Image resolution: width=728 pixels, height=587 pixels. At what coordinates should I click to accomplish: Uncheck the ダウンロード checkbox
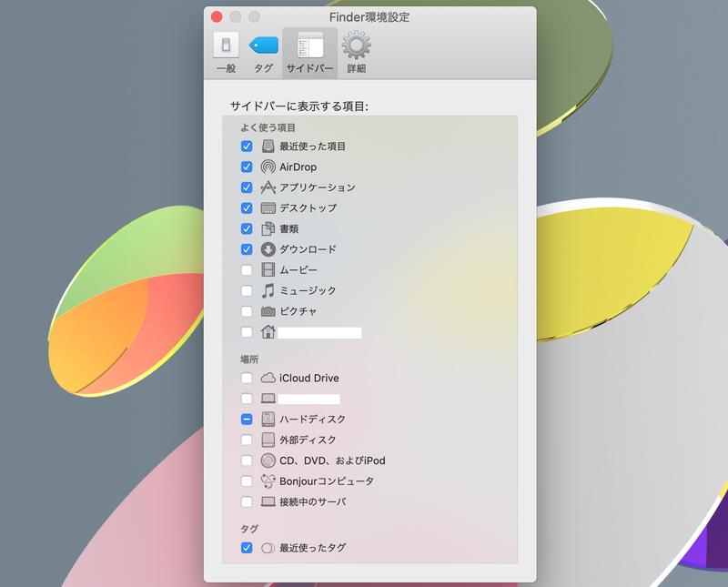247,249
